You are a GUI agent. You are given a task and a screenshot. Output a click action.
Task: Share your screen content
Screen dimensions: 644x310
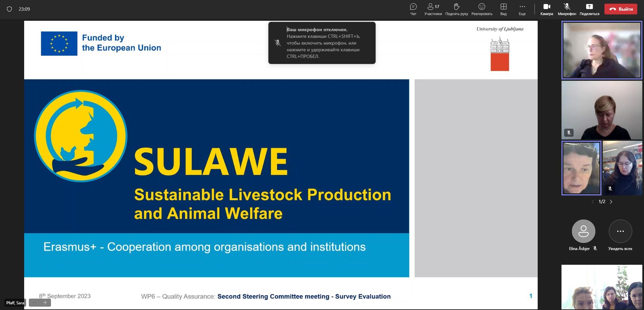point(589,9)
